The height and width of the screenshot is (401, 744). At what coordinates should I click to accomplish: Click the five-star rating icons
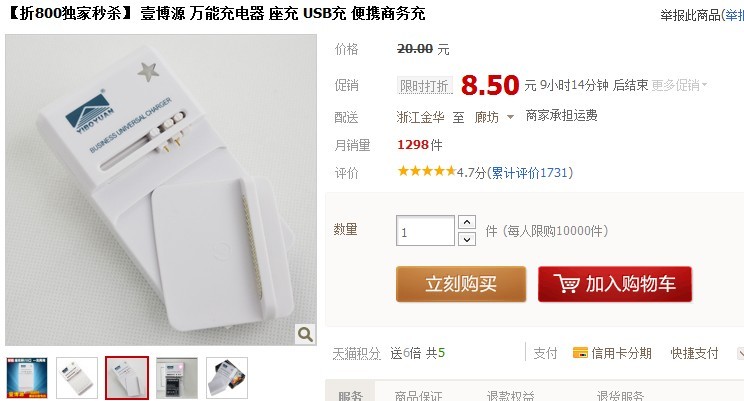tap(427, 171)
